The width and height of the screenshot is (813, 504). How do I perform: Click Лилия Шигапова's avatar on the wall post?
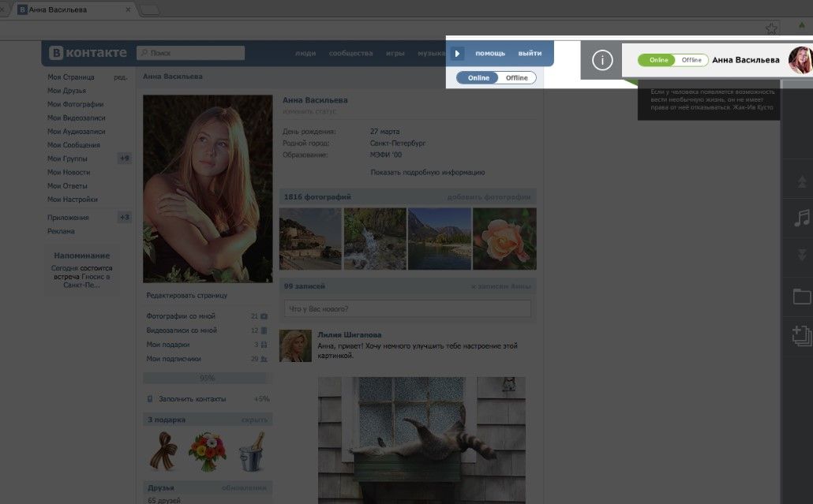[295, 345]
